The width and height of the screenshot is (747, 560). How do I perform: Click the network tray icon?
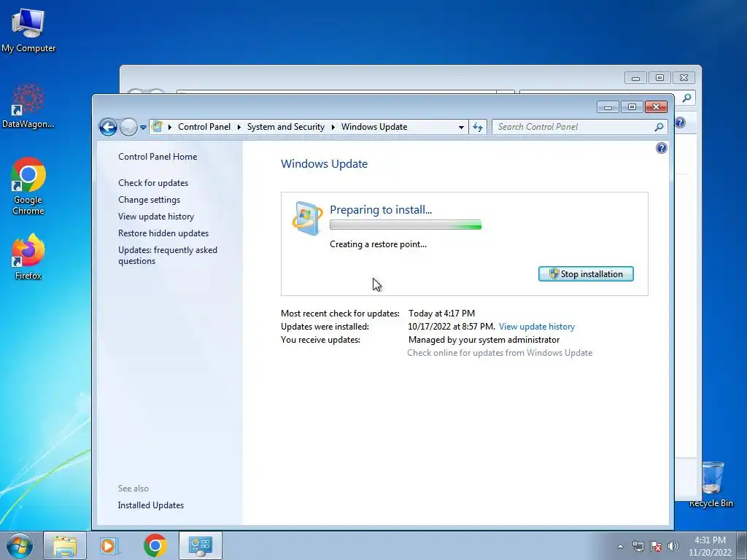coord(638,546)
